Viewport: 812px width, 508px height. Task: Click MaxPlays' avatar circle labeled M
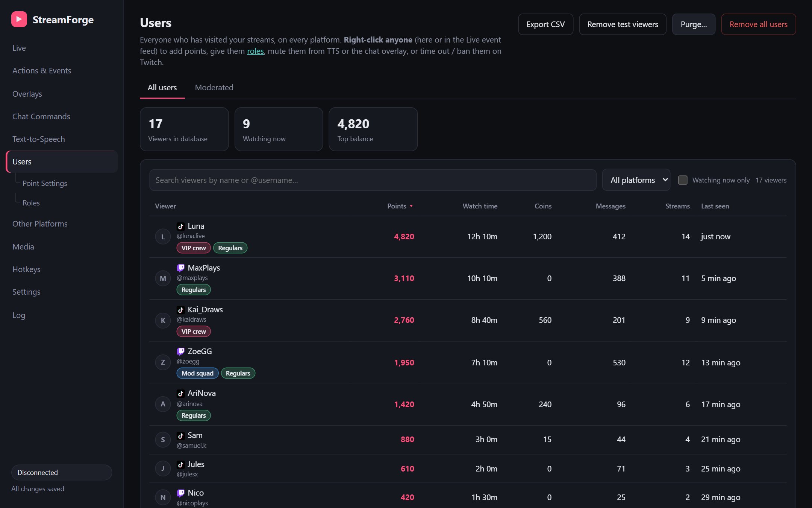[x=163, y=278]
